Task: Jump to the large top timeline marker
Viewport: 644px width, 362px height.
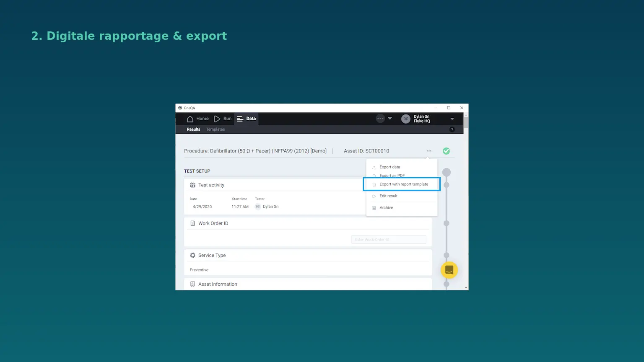Action: (x=447, y=172)
